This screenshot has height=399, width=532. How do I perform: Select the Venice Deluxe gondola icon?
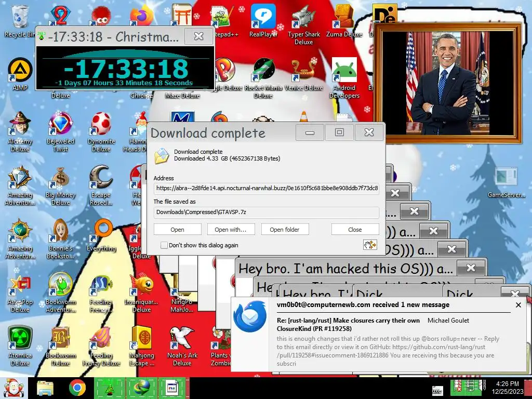[303, 74]
